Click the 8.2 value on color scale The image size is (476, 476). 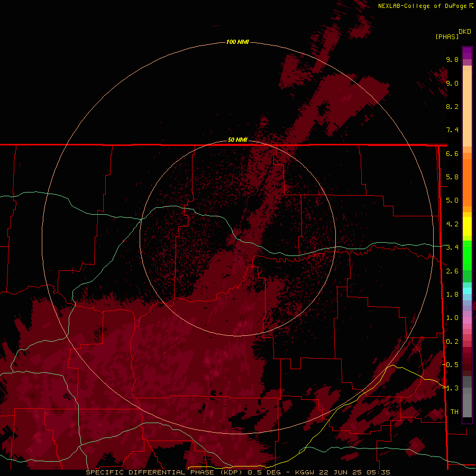click(x=452, y=106)
